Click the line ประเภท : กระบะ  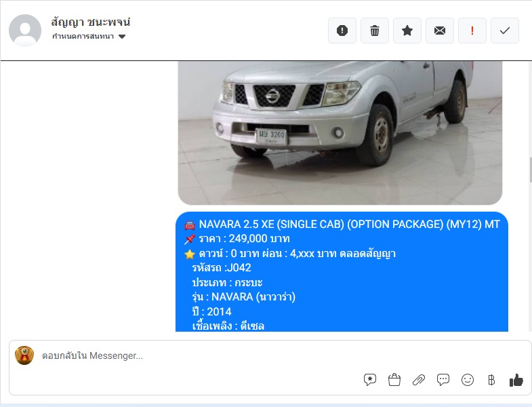pyautogui.click(x=227, y=283)
